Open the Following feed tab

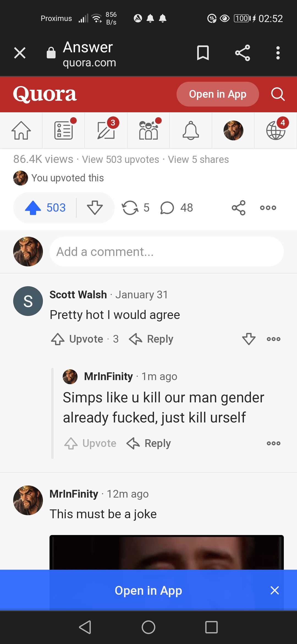click(x=64, y=130)
